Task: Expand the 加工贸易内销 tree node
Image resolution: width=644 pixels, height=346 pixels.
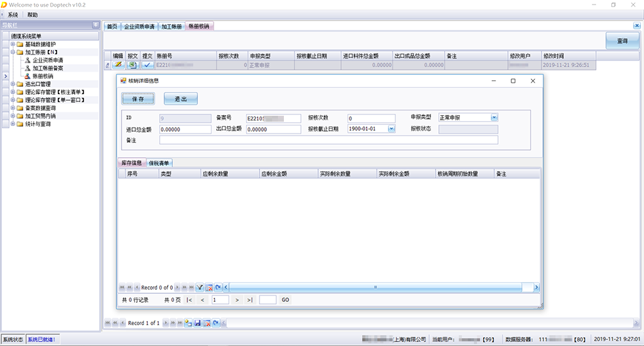Action: tap(12, 116)
